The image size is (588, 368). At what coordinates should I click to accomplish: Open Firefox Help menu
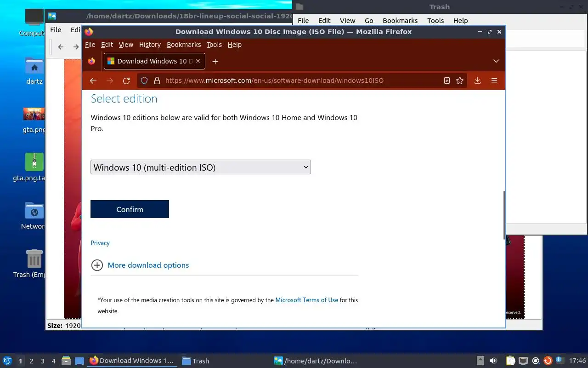click(x=234, y=45)
